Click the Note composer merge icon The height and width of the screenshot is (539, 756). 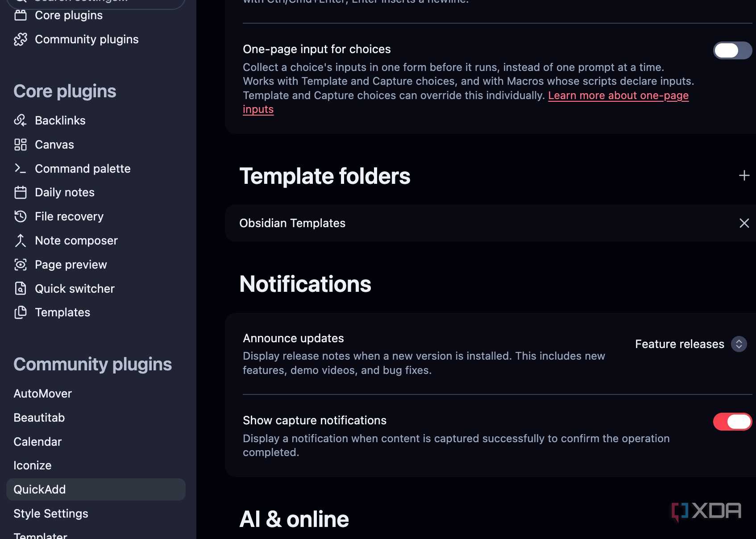[21, 240]
